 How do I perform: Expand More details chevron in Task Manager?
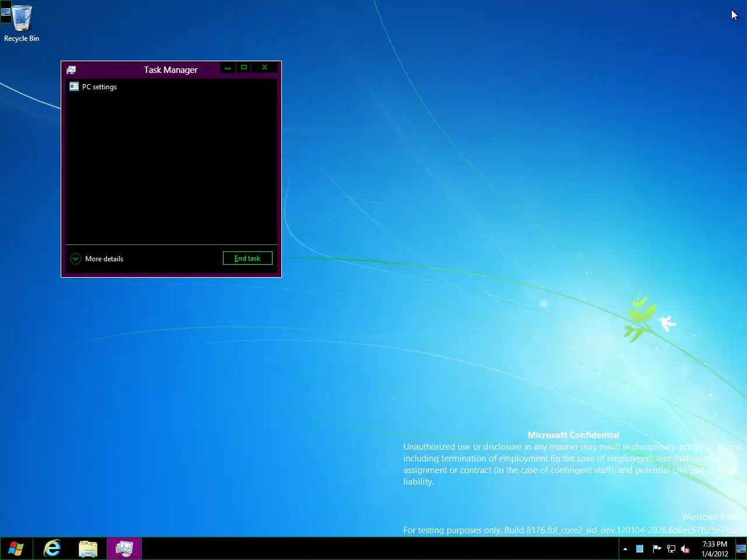[75, 258]
